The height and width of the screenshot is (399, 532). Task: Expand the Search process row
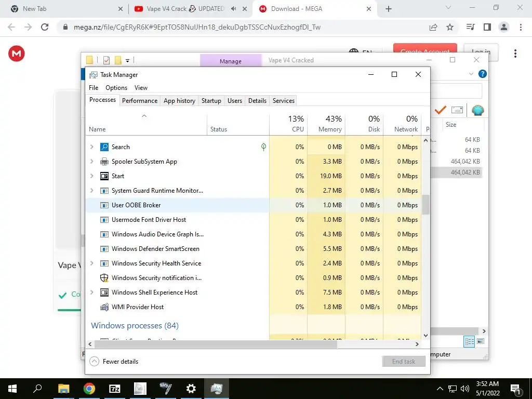point(91,147)
